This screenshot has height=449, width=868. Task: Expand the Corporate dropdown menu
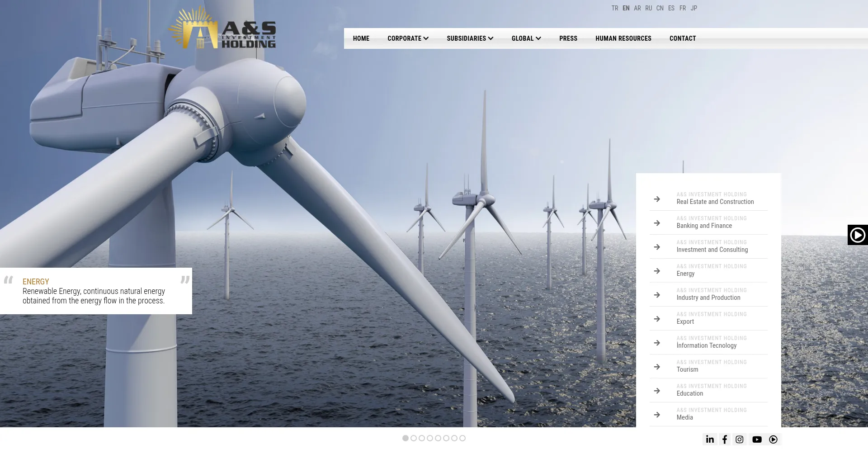coord(408,38)
